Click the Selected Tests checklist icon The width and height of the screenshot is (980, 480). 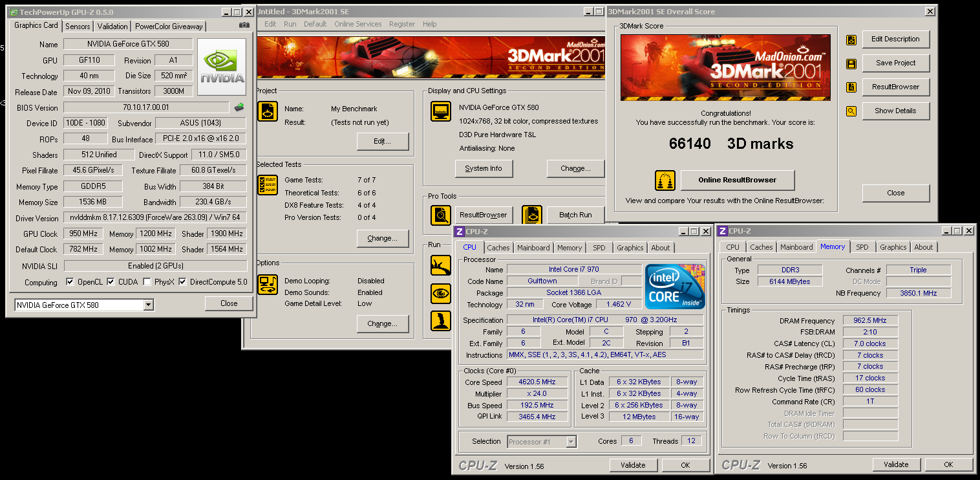click(267, 185)
